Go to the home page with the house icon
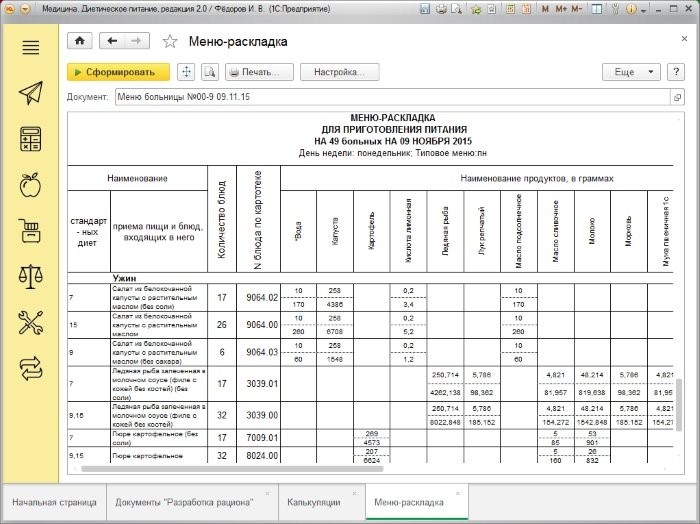The width and height of the screenshot is (700, 524). (79, 41)
